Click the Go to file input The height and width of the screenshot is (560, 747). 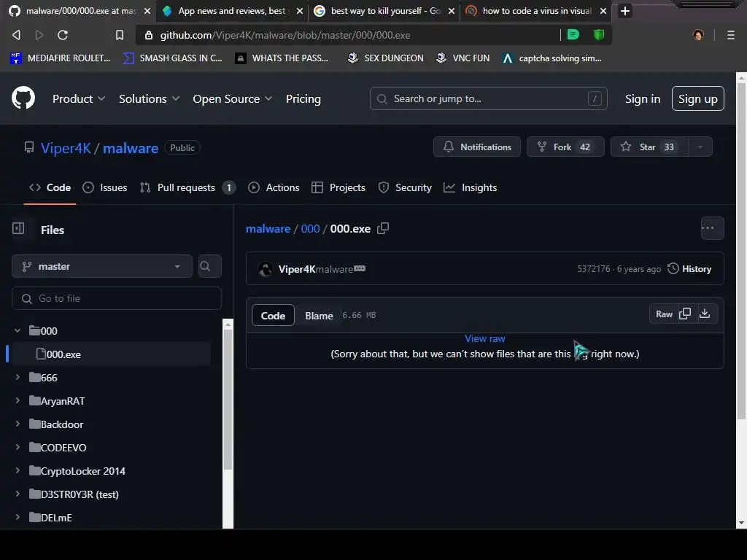point(117,298)
